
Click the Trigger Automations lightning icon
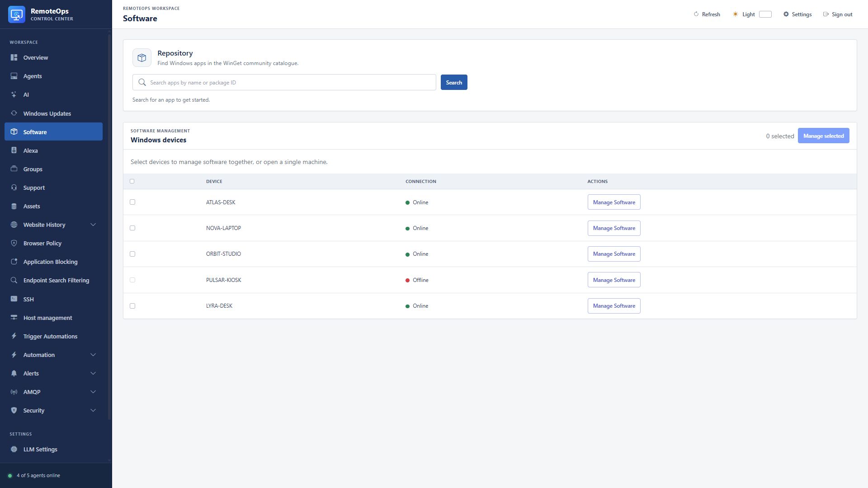click(x=14, y=336)
